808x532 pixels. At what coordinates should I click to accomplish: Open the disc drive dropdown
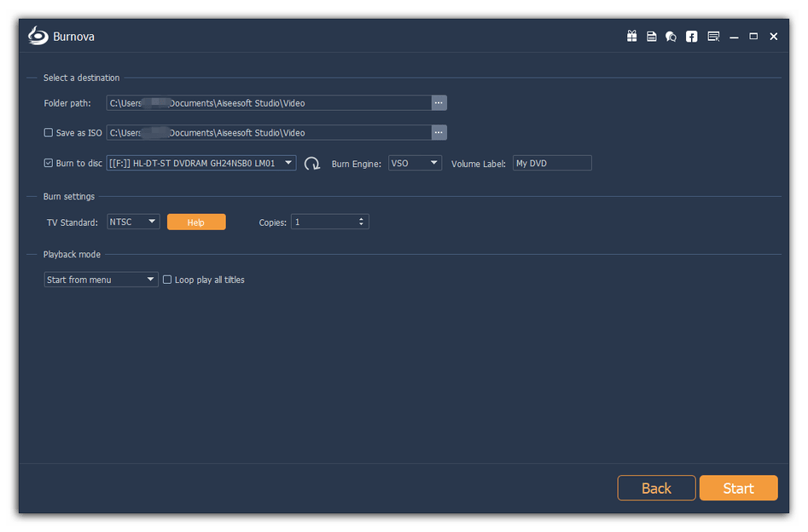[288, 163]
